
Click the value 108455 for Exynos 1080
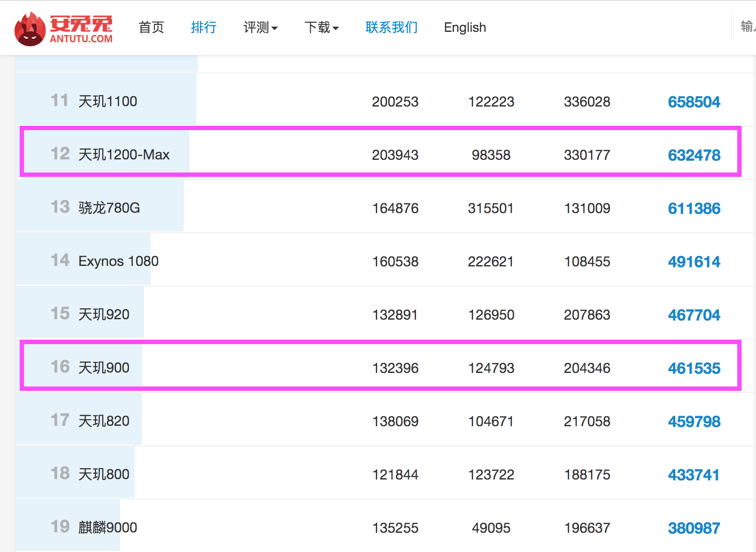point(587,262)
